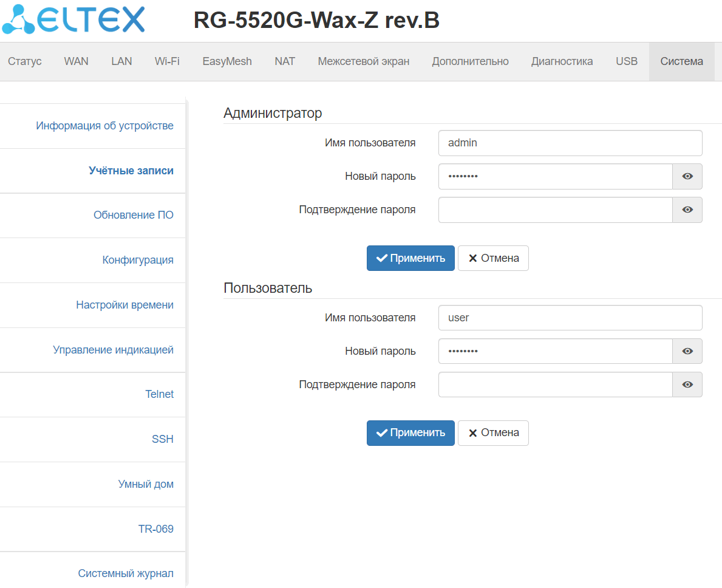Switch to the LAN tab
The image size is (722, 588).
[121, 62]
